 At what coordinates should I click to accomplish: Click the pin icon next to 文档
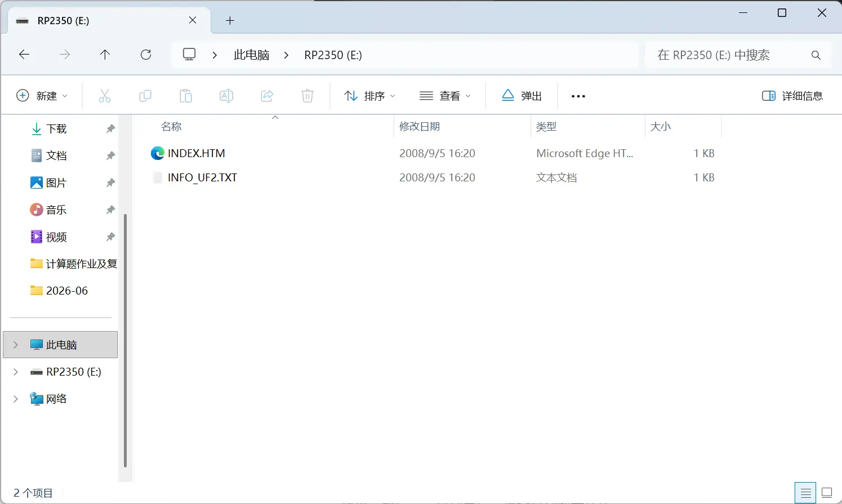pyautogui.click(x=110, y=156)
